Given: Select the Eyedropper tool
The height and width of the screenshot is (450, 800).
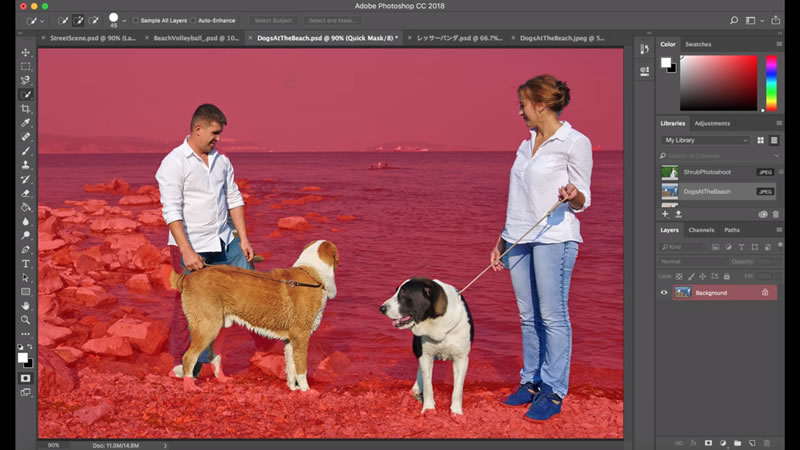Looking at the screenshot, I should (26, 122).
